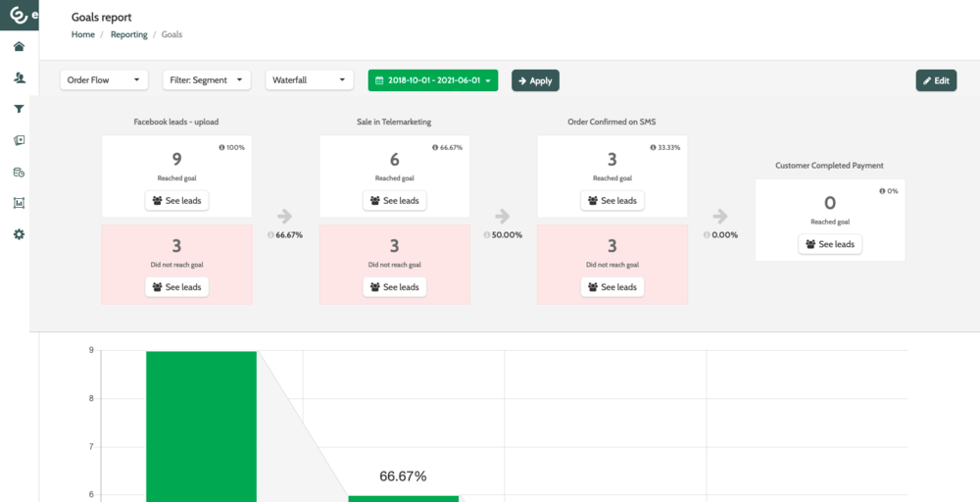Viewport: 980px width, 502px height.
Task: Open the contacts icon in sidebar
Action: tap(19, 77)
